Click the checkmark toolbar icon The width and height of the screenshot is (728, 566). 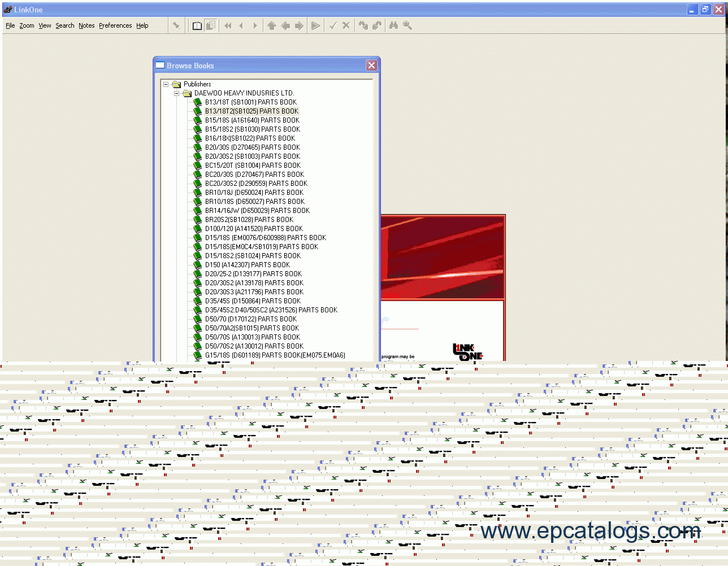tap(333, 25)
